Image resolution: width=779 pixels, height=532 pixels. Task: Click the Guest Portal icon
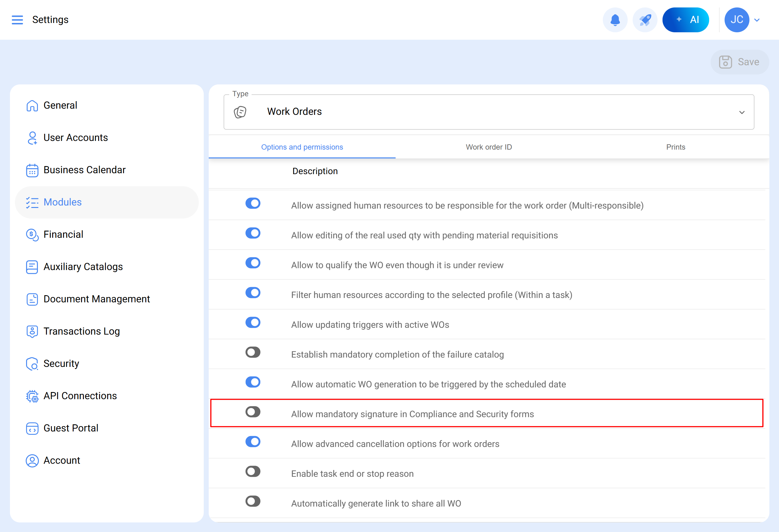pos(32,428)
